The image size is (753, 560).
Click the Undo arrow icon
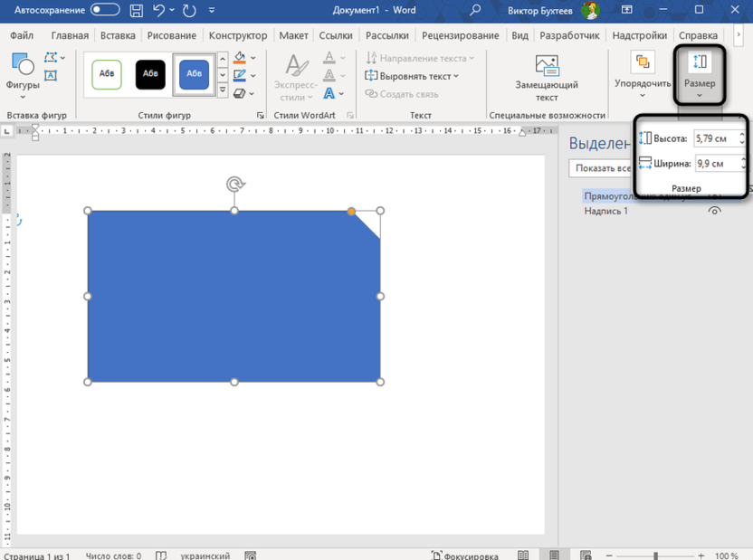159,11
